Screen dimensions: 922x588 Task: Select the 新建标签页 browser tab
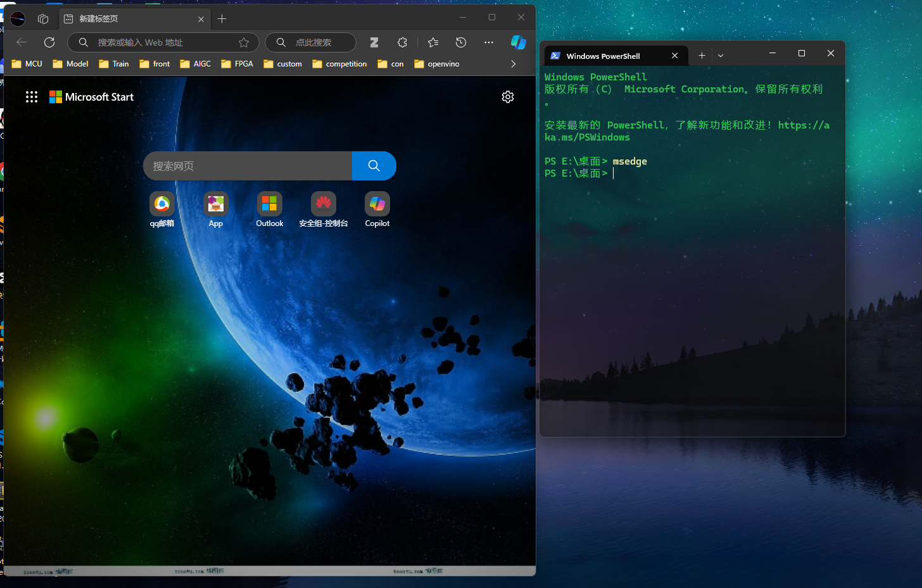tap(127, 19)
